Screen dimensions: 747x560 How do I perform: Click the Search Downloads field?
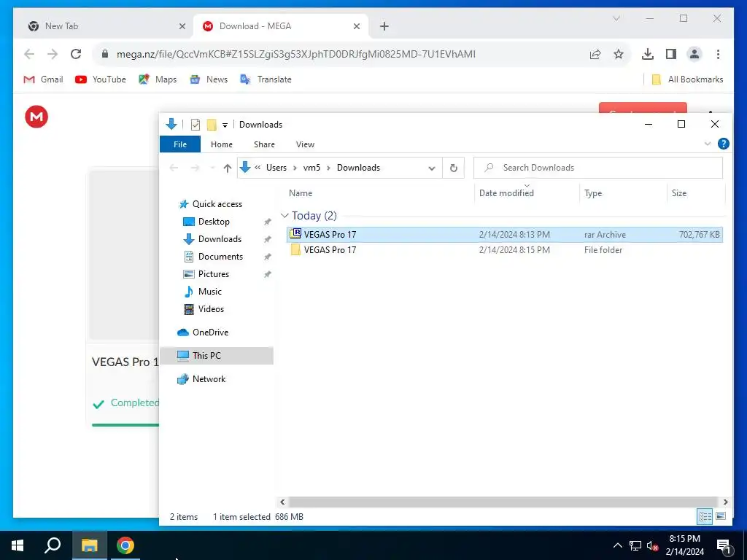tap(598, 168)
